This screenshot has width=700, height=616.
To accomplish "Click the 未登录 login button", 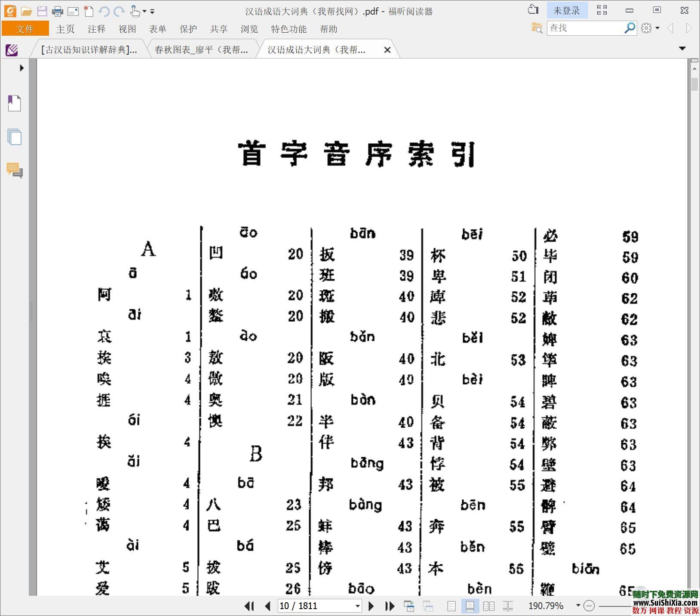I will tap(568, 9).
